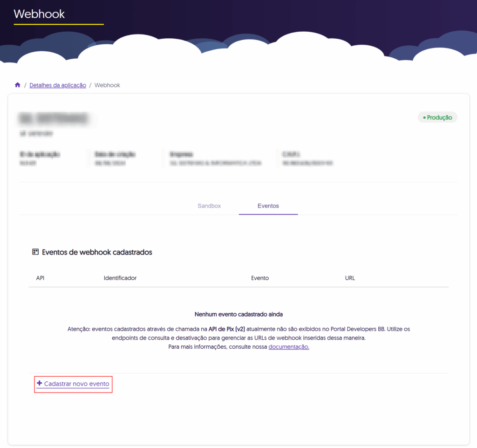This screenshot has width=477, height=448.
Task: Click the blurred company name field value
Action: click(x=215, y=163)
